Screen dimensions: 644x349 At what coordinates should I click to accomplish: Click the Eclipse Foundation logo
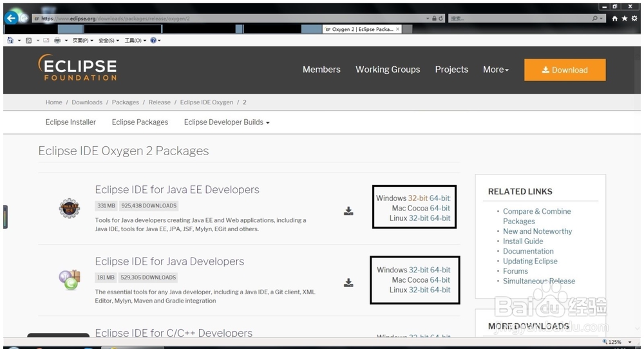tap(77, 68)
